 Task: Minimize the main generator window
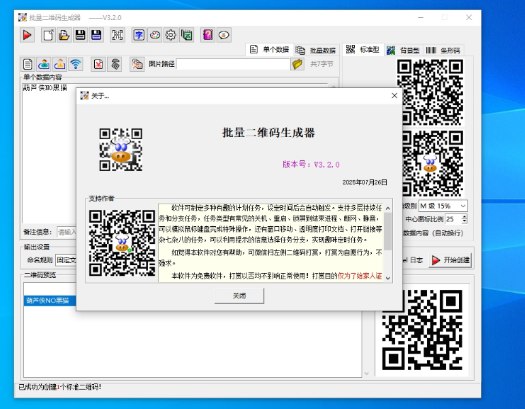coord(421,17)
